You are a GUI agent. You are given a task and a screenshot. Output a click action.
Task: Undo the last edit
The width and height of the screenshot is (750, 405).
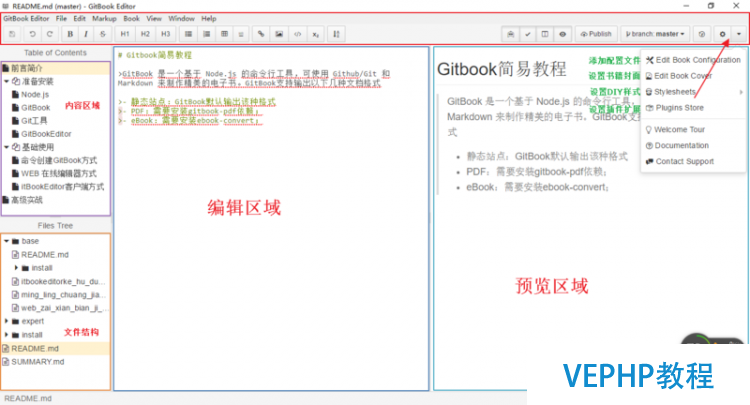[x=32, y=34]
